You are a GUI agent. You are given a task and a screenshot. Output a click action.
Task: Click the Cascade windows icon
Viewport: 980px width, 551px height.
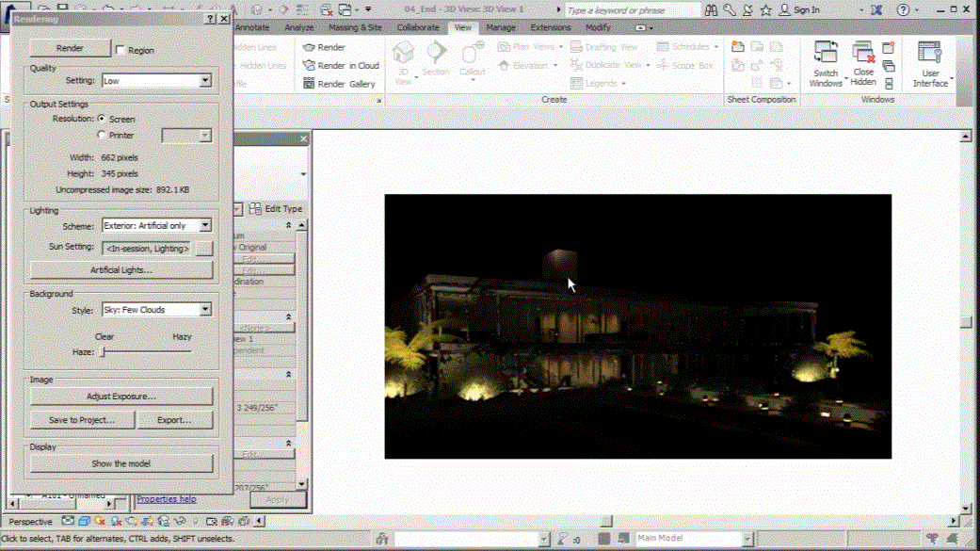point(889,66)
